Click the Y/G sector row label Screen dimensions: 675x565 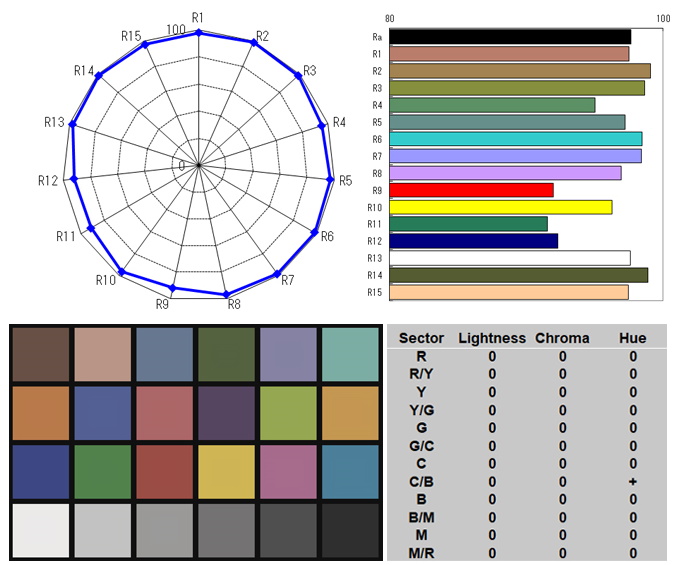pos(421,410)
